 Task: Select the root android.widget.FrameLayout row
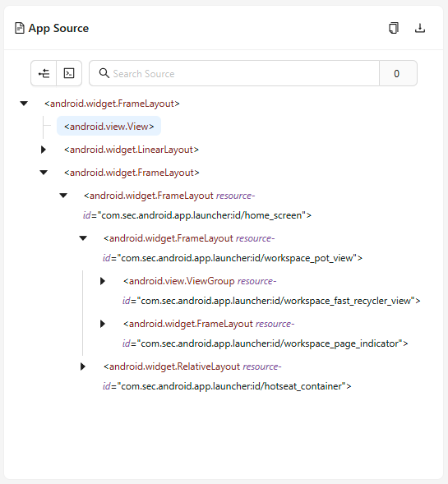point(112,104)
